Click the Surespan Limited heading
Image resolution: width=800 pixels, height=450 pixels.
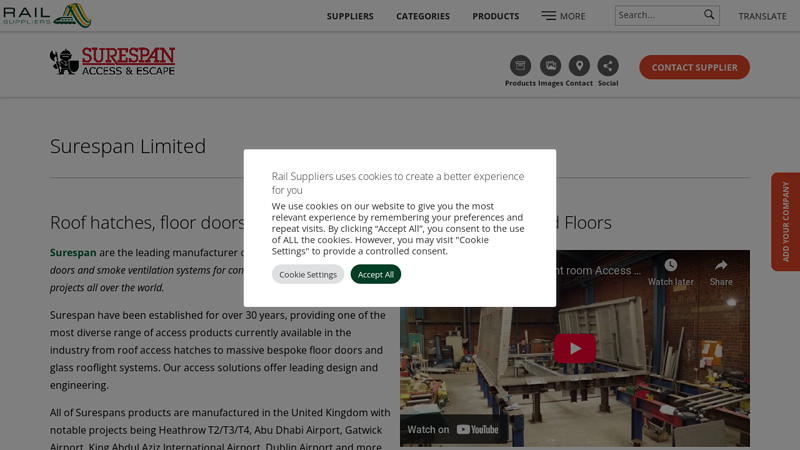[x=128, y=146]
